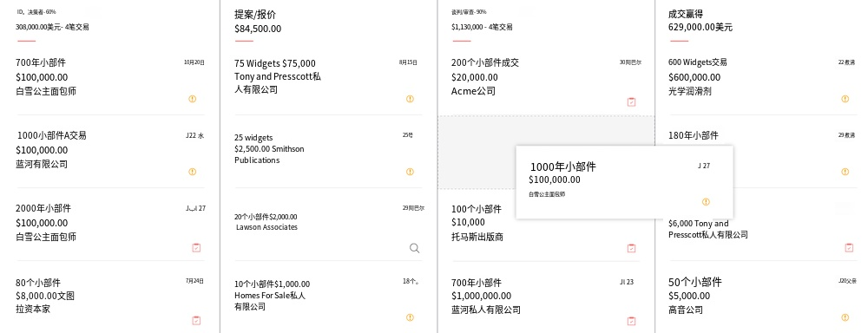Open calendar icon on Tony and Presscott $6,000 card
The image size is (868, 333).
(x=849, y=248)
